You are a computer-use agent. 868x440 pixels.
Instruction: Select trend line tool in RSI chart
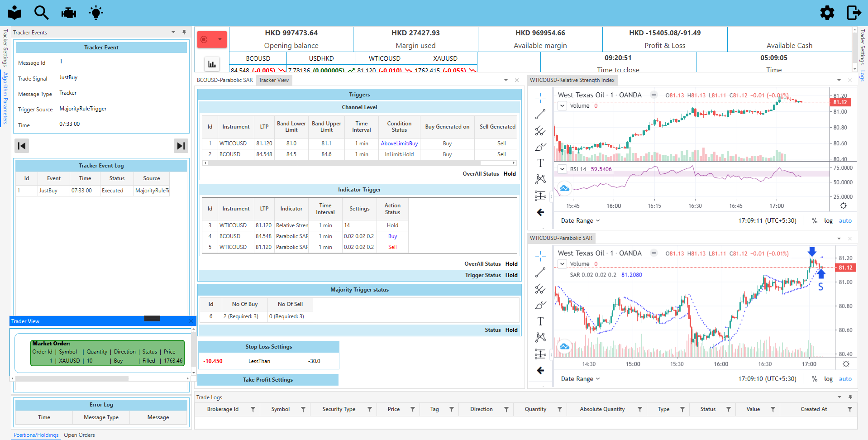click(x=540, y=114)
